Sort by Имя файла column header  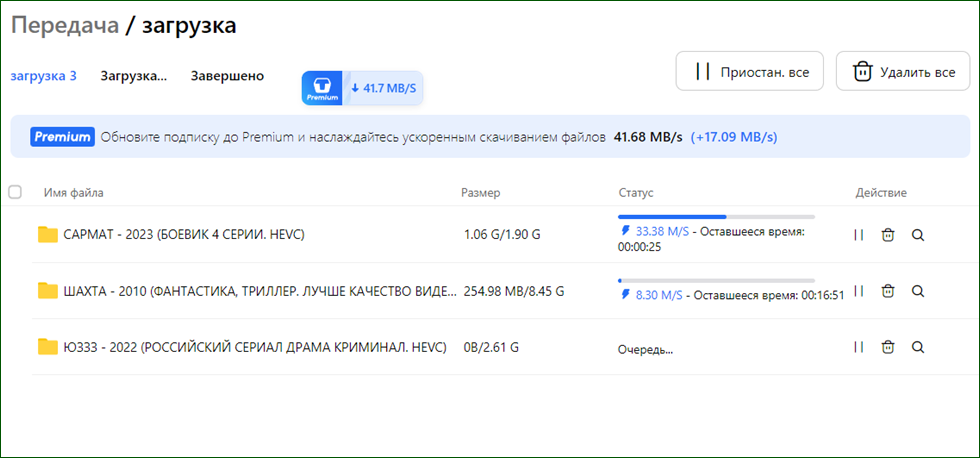coord(74,193)
